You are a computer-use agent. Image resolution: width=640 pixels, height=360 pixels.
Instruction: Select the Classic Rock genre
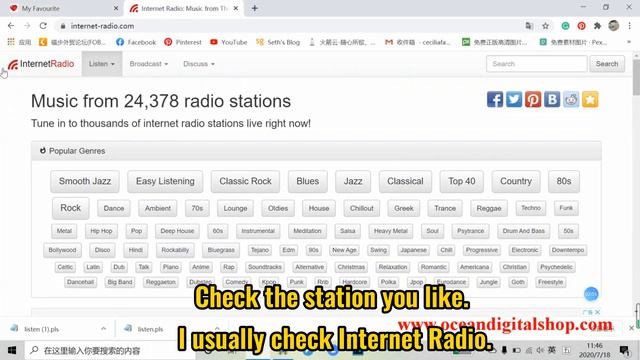(x=245, y=181)
